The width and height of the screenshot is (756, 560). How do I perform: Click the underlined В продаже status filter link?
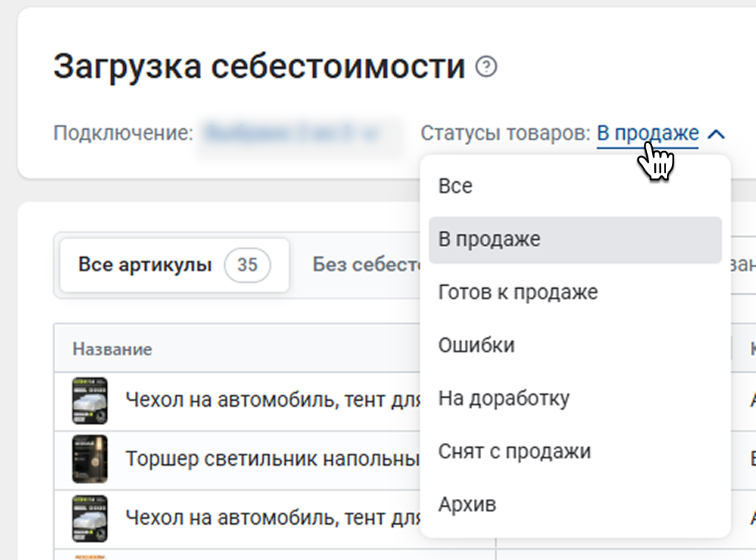(647, 134)
